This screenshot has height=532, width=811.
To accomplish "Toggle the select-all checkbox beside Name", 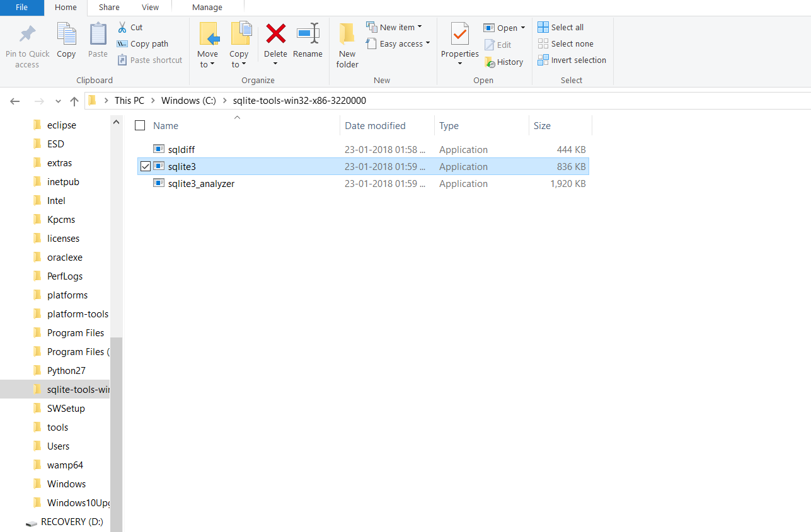I will click(x=140, y=125).
